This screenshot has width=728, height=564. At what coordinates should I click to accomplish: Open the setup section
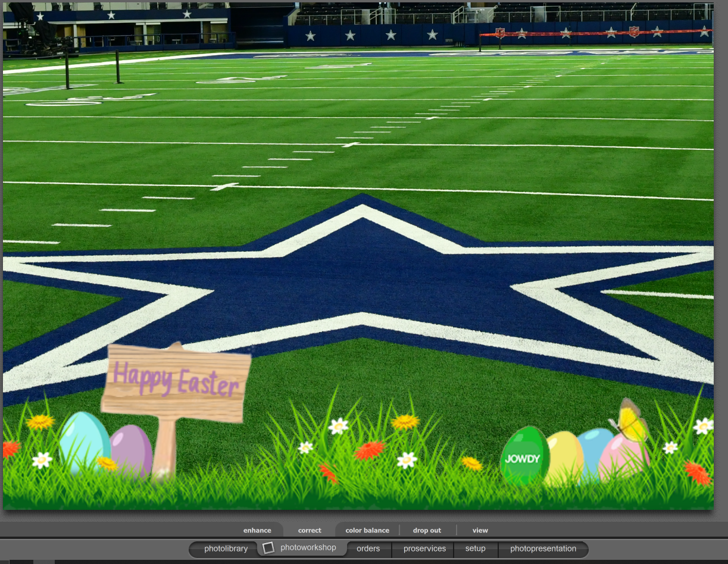click(x=475, y=549)
